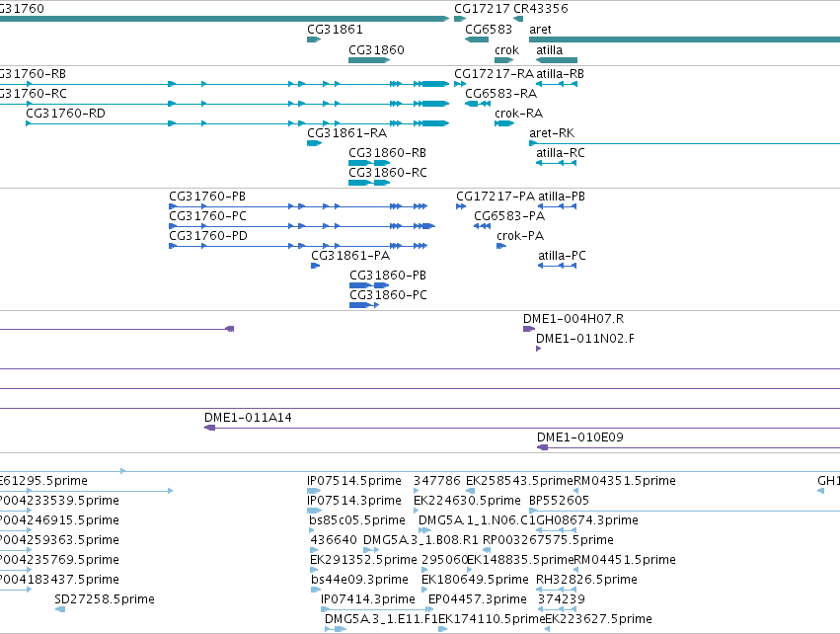Click the CG31760-PD protein feature
The image size is (840, 634).
pyautogui.click(x=298, y=246)
